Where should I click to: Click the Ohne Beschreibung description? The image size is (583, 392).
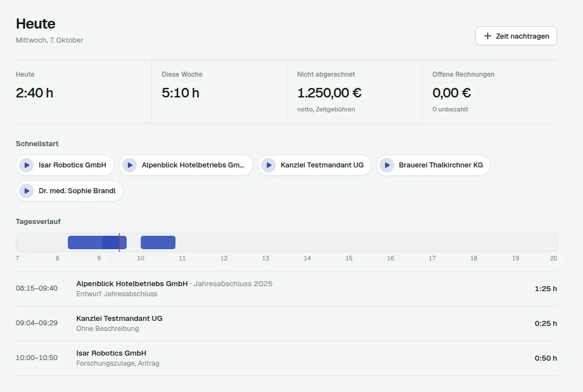coord(108,329)
